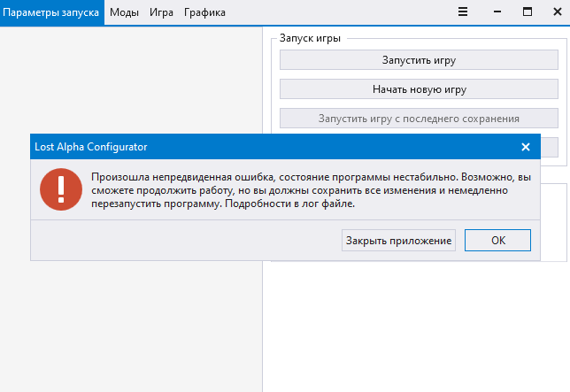Click Запустить игру с последнего сохранения
Screen dimensions: 570x392
point(419,118)
